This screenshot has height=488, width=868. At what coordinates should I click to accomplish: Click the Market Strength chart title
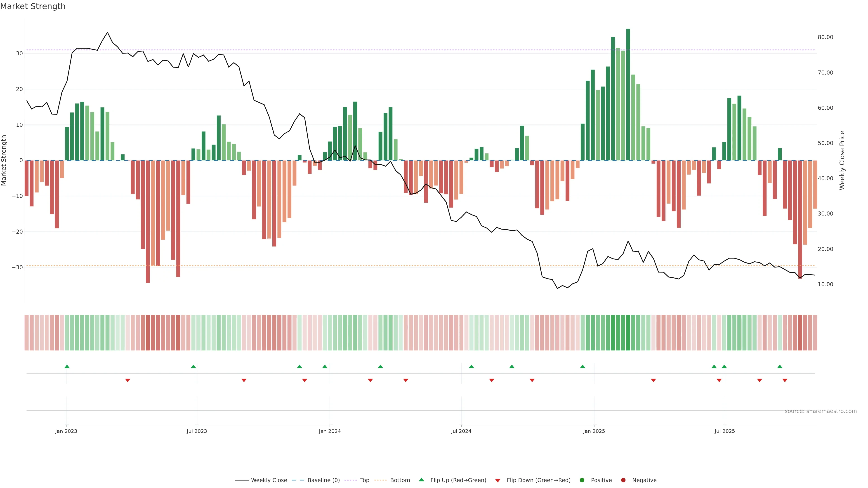(33, 6)
